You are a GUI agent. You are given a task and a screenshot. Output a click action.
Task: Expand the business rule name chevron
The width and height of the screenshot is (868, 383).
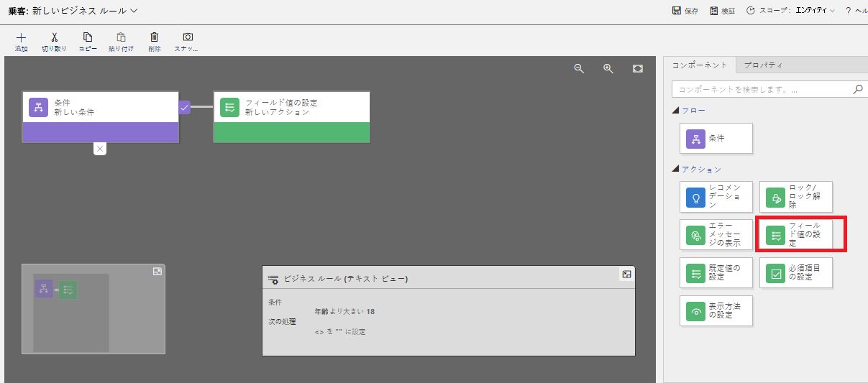coord(134,11)
